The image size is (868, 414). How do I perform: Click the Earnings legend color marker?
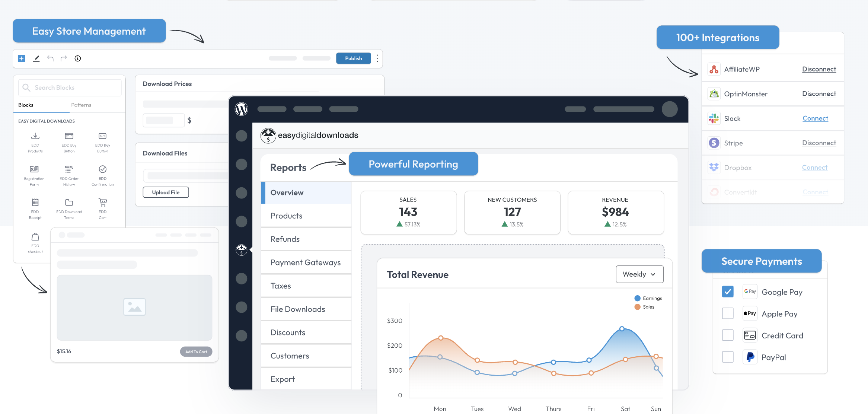click(636, 298)
